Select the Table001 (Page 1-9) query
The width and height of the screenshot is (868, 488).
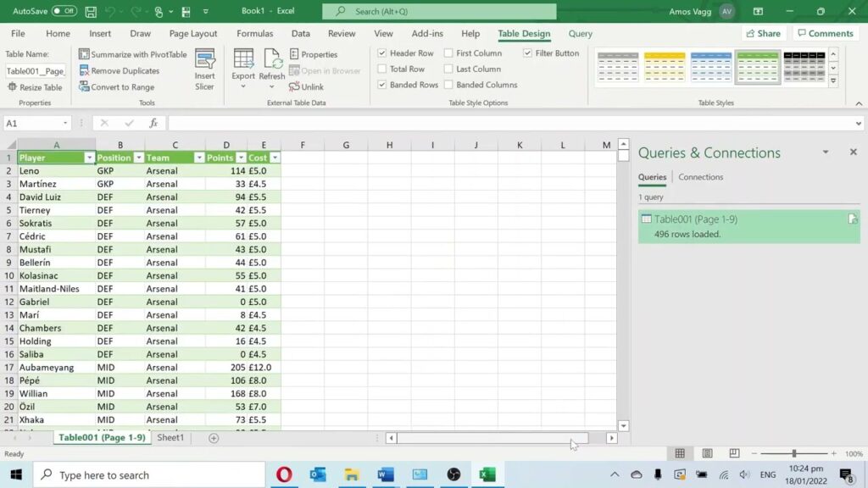click(749, 226)
